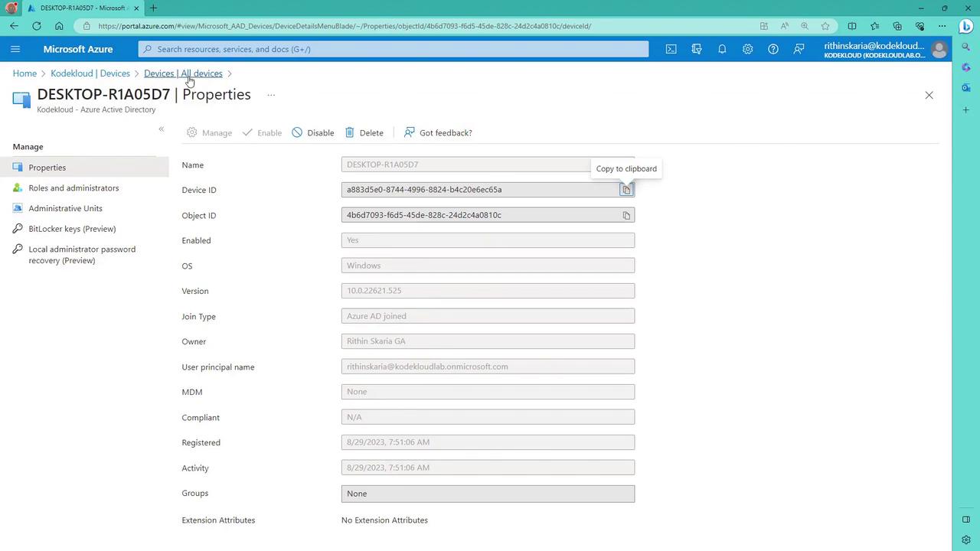Add a site to the Edge sidebar

coord(966,110)
